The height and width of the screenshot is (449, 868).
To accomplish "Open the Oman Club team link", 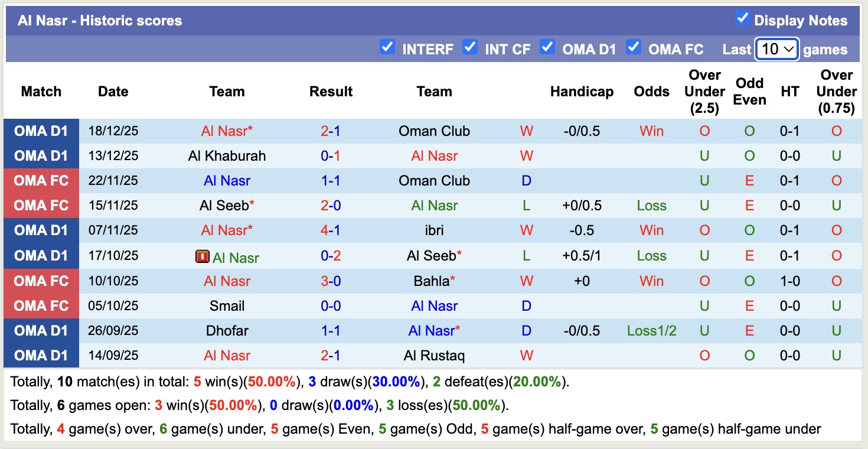I will 434,131.
